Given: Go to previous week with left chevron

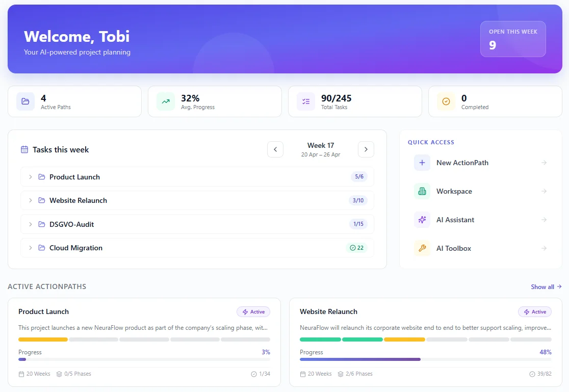Looking at the screenshot, I should tap(275, 149).
